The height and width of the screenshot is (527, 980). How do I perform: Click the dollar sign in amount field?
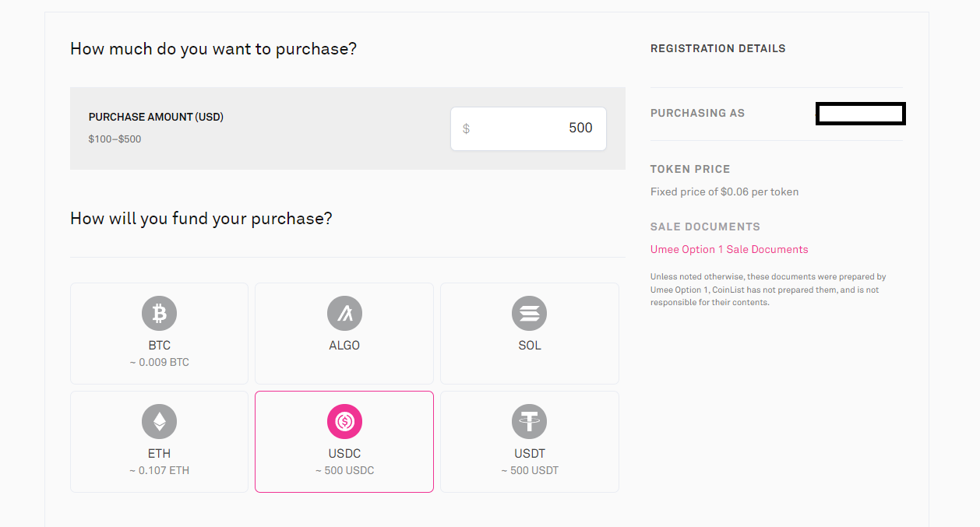click(466, 129)
